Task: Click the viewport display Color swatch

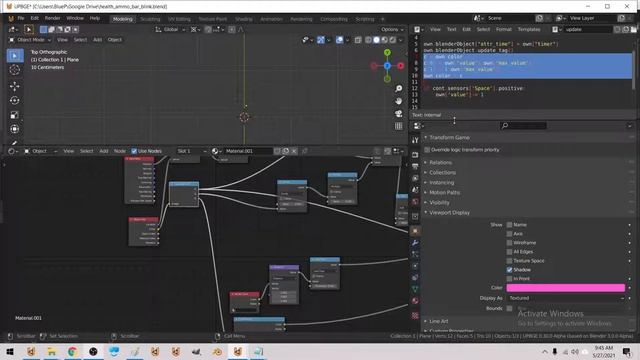Action: [x=566, y=288]
